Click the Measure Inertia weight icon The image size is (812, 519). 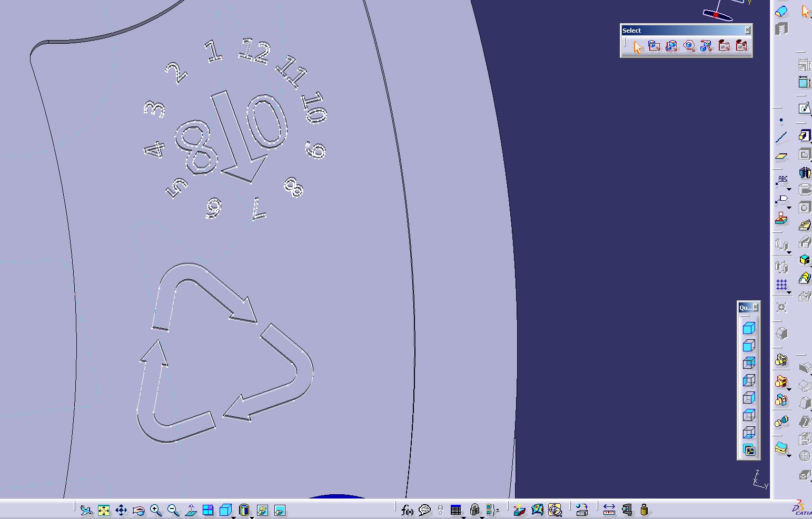click(x=644, y=510)
